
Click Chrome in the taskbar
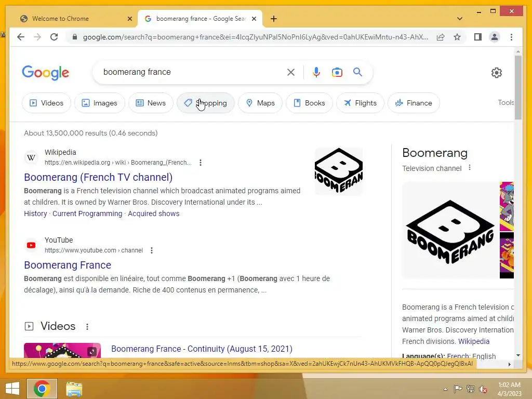pos(42,389)
